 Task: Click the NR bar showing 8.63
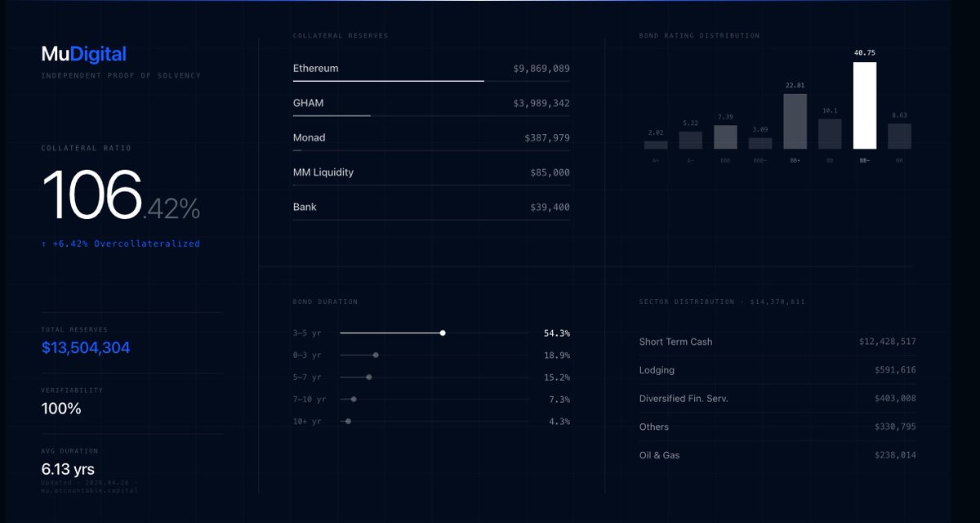[899, 136]
